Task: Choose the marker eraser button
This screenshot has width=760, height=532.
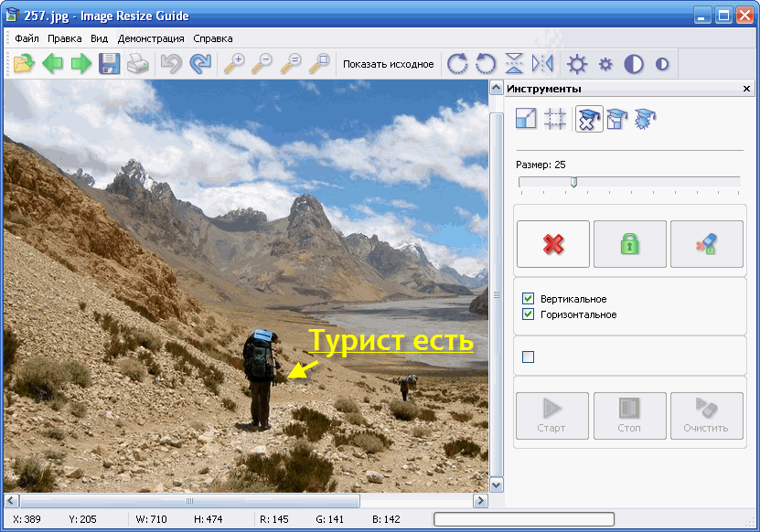Action: click(707, 244)
